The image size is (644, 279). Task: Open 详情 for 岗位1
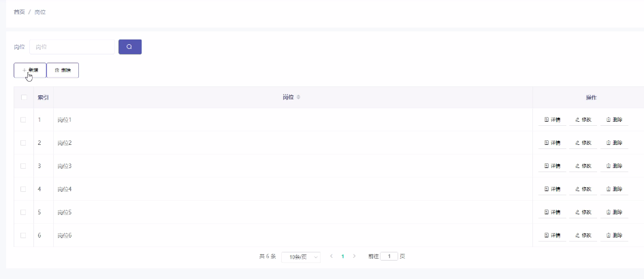click(552, 120)
